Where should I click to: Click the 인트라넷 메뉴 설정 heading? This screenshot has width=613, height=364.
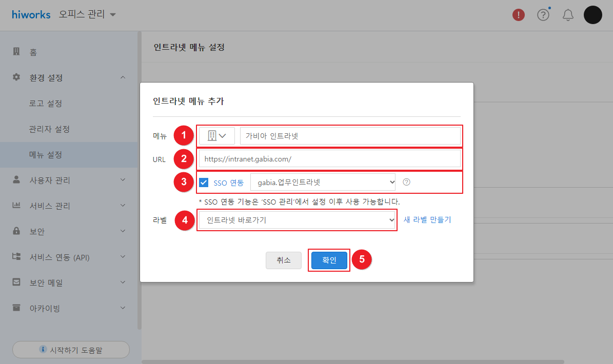point(189,47)
